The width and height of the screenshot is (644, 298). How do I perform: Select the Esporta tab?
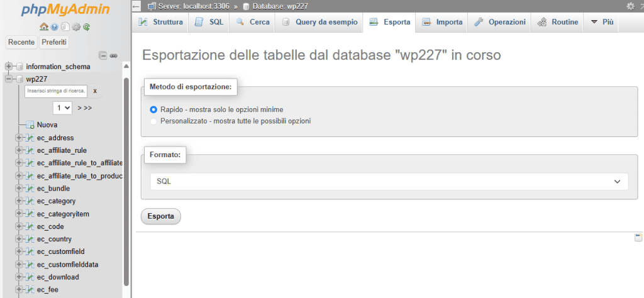point(389,22)
